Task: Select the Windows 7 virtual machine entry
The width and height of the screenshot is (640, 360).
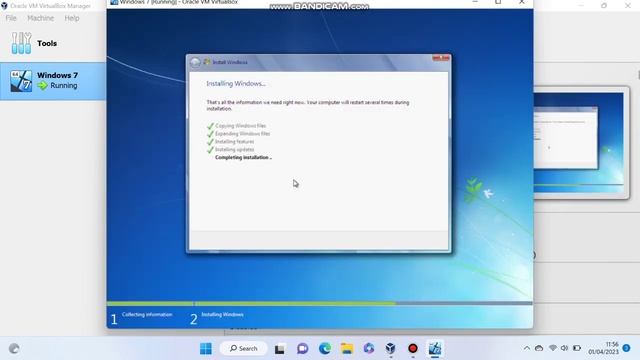Action: click(x=53, y=81)
